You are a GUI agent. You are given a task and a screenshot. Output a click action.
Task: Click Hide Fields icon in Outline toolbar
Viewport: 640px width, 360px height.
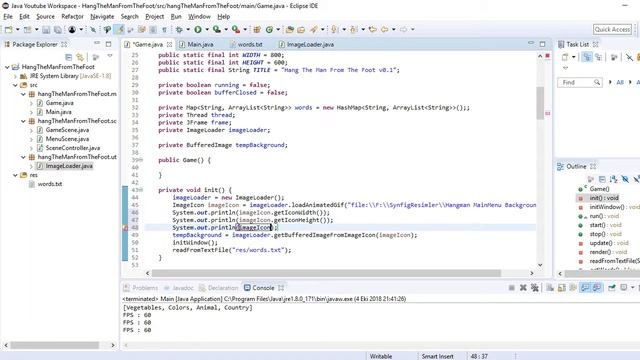[625, 179]
